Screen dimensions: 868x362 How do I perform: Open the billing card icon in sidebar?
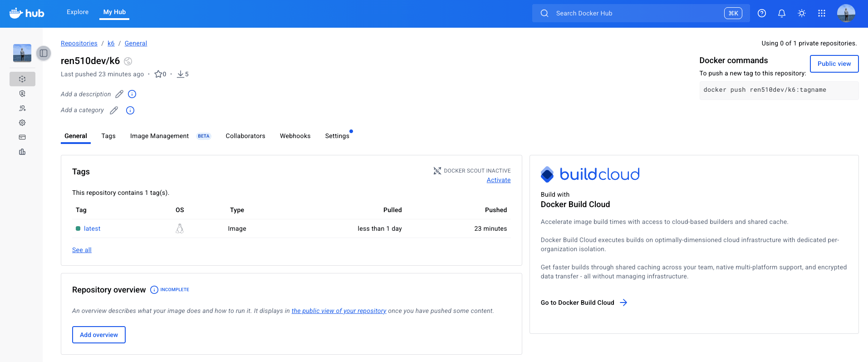pos(22,137)
